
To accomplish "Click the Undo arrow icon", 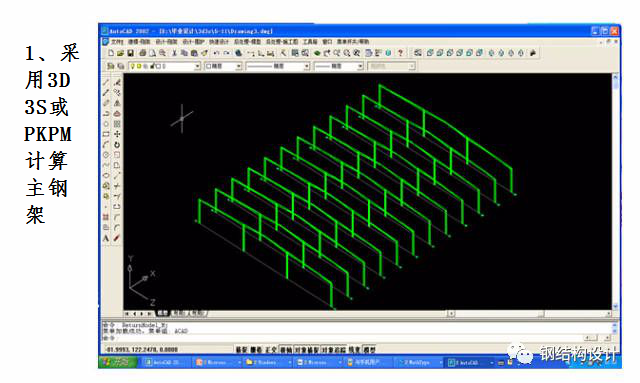I will pyautogui.click(x=217, y=53).
